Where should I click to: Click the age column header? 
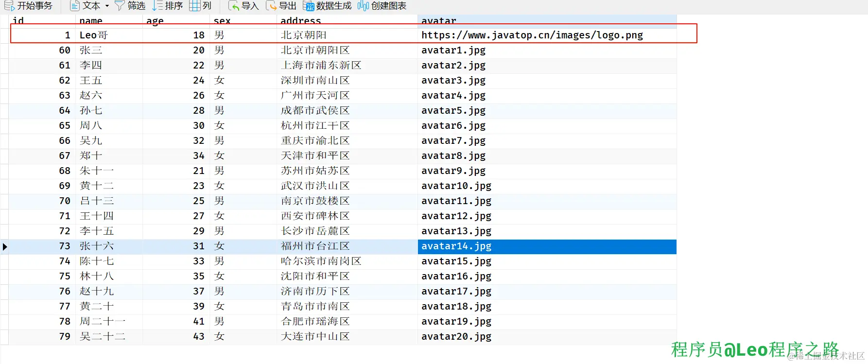click(176, 20)
